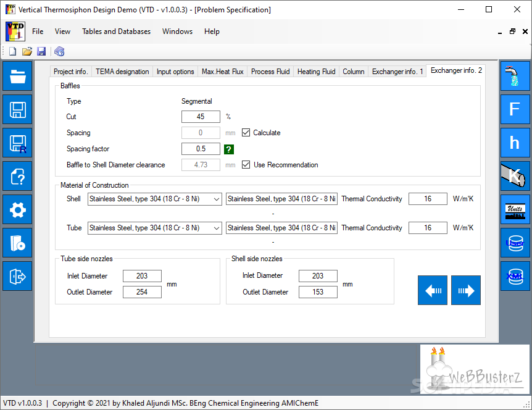Switch to the TEMA designation tab
532x410 pixels.
coord(122,72)
